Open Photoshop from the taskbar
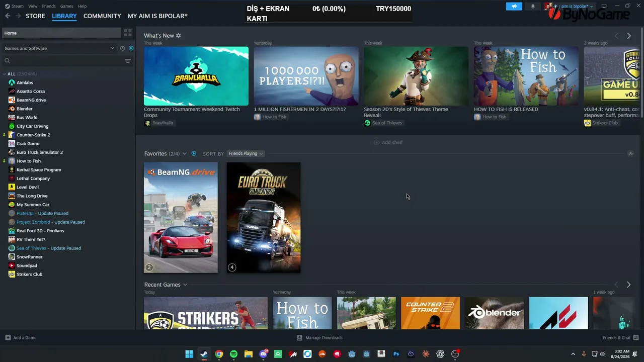Image resolution: width=644 pixels, height=362 pixels. pos(396,354)
